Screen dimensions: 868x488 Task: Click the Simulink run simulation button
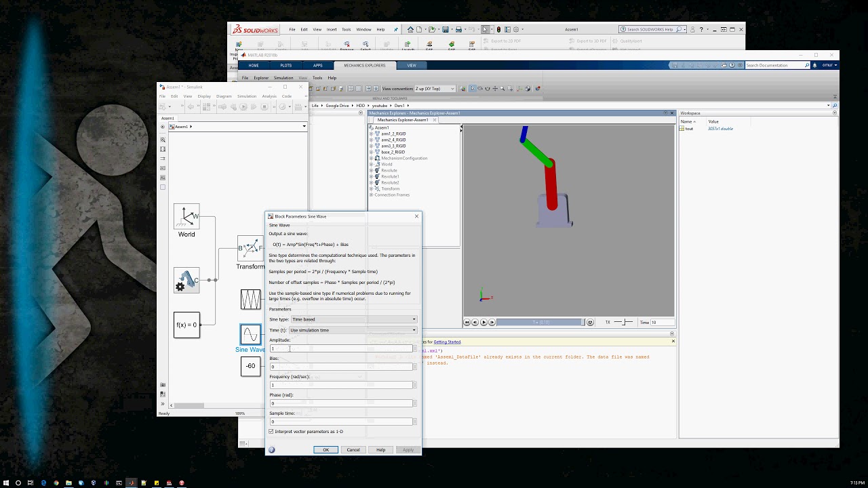pyautogui.click(x=243, y=106)
